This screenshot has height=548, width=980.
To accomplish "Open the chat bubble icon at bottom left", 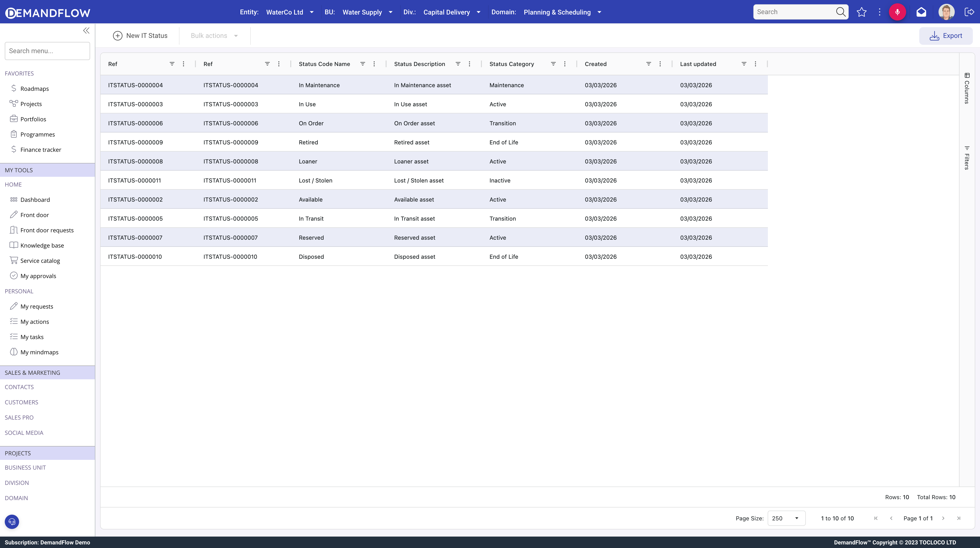I will pyautogui.click(x=11, y=522).
